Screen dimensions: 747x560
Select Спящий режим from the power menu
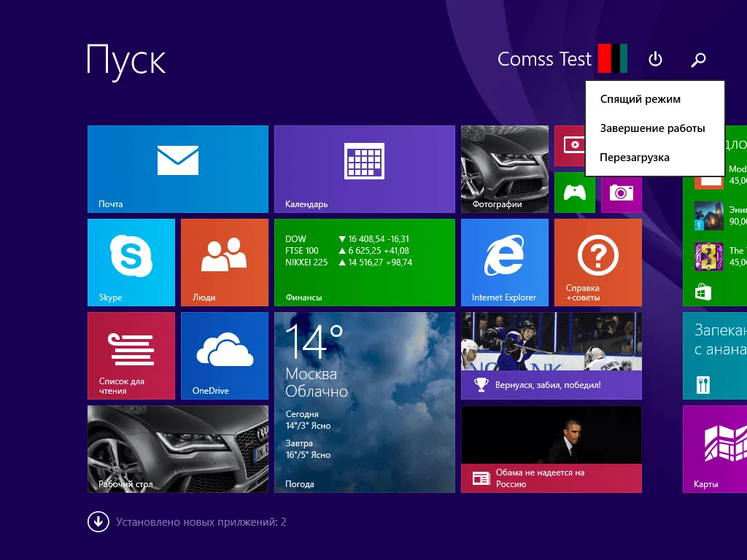(x=640, y=98)
